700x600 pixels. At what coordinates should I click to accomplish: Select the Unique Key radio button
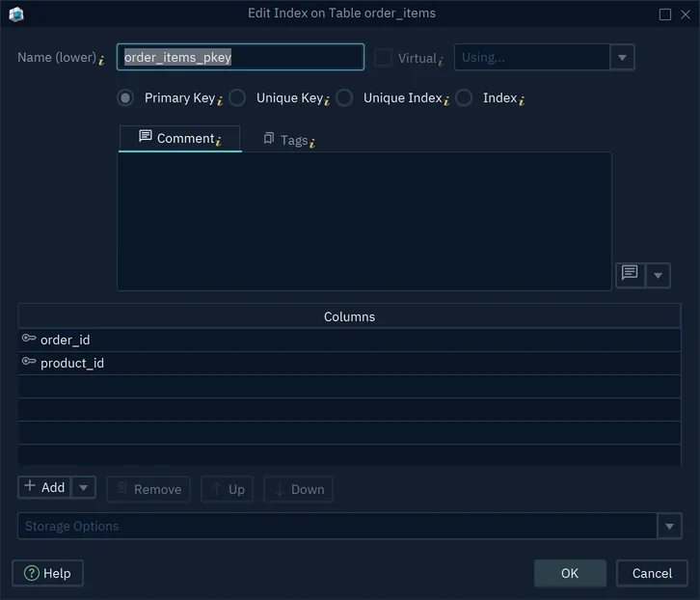[237, 97]
